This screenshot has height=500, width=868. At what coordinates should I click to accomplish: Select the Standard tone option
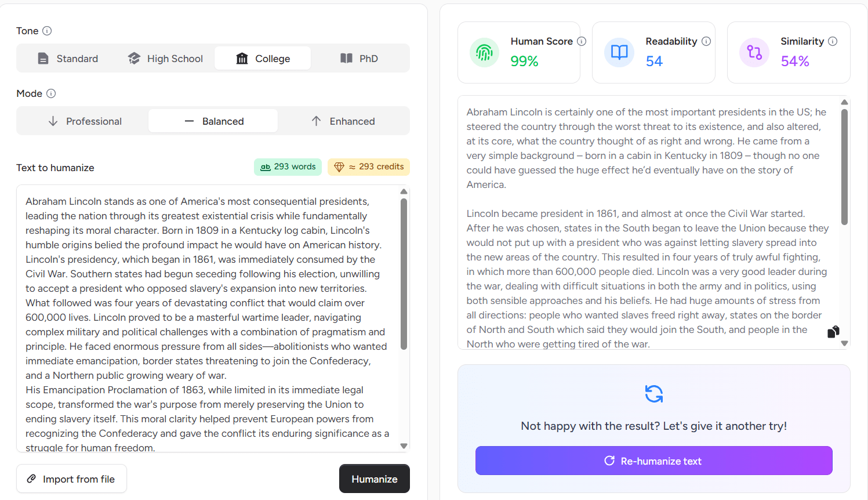(68, 59)
